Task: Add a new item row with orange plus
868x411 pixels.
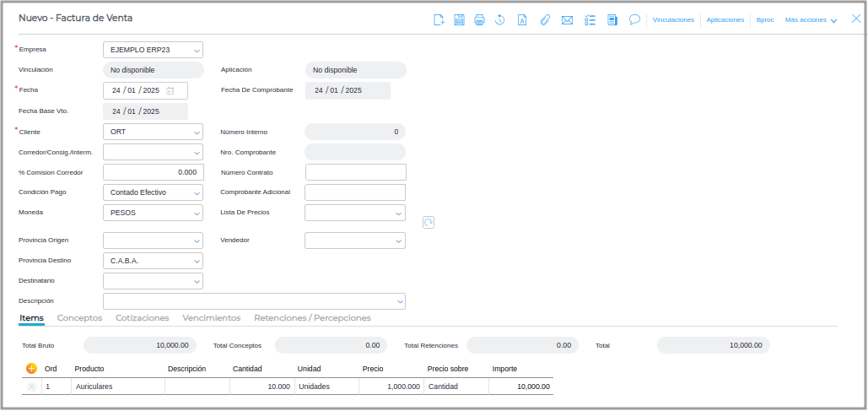Action: 31,369
